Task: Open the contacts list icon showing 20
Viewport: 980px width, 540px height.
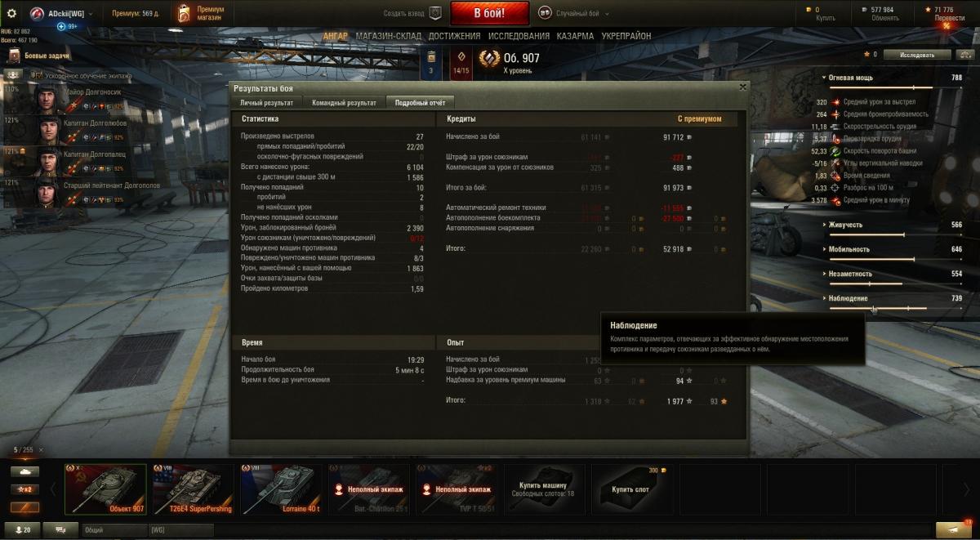Action: (21, 529)
